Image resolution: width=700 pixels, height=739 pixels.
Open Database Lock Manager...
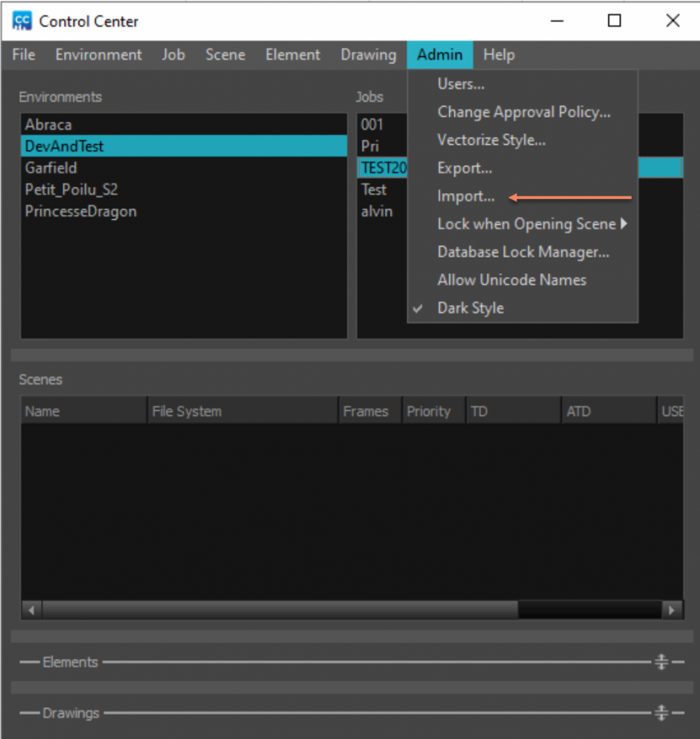click(x=522, y=252)
